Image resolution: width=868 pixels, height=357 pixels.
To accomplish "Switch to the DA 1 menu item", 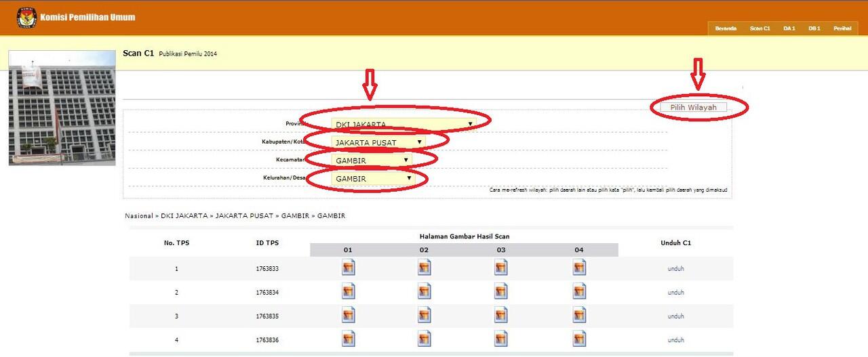I will [x=789, y=28].
